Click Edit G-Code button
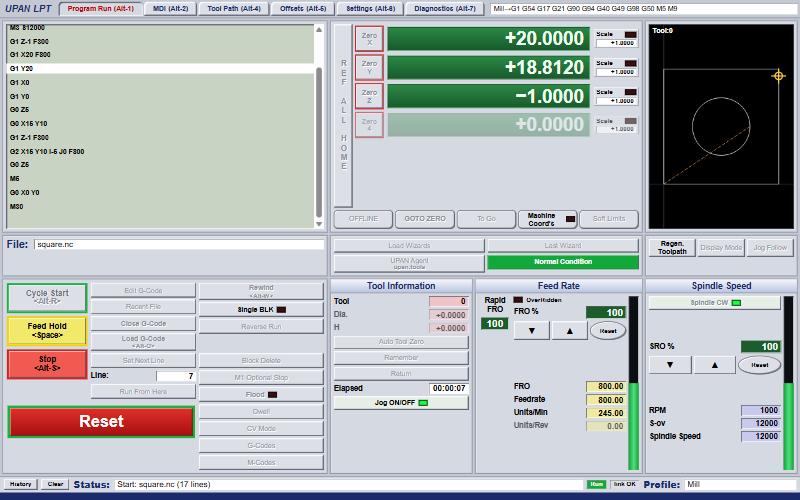 tap(143, 290)
